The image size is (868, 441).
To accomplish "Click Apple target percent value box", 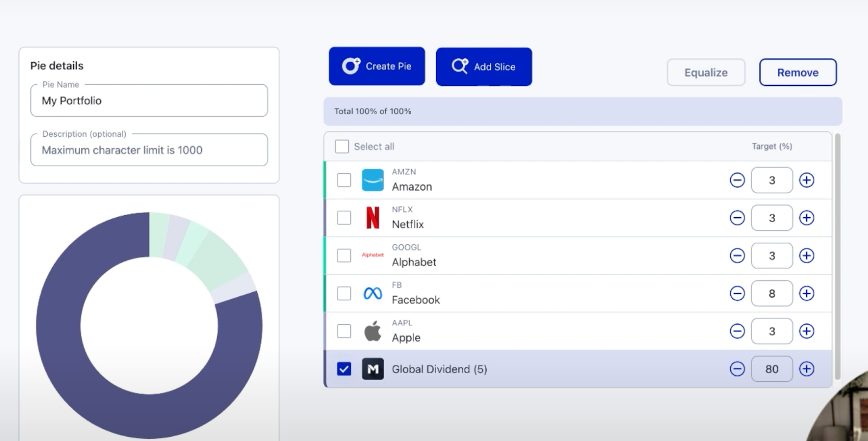I will tap(772, 331).
